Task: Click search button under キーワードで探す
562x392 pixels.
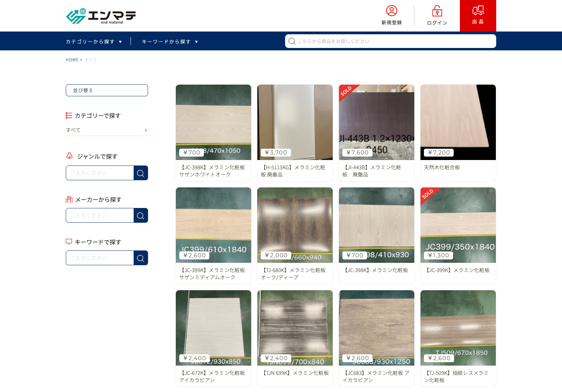Action: tap(140, 258)
